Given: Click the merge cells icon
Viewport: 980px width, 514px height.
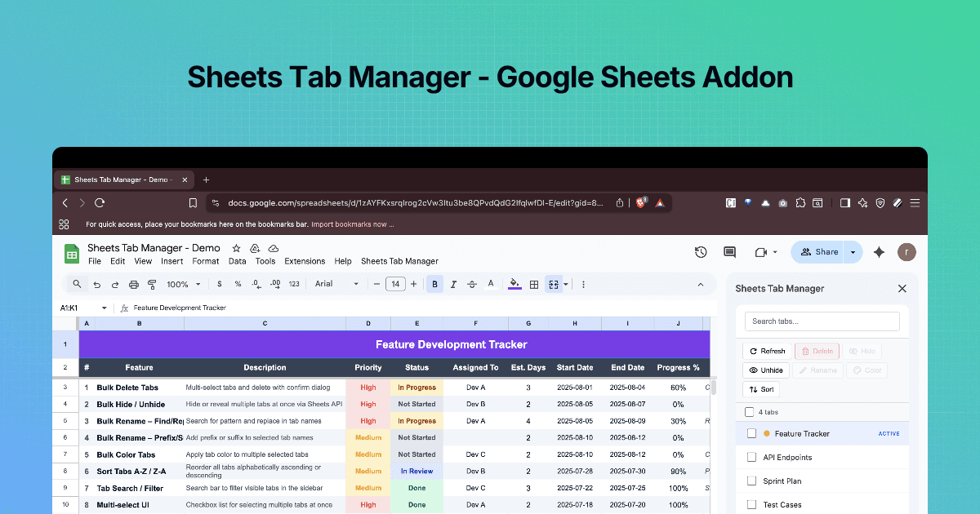Looking at the screenshot, I should [554, 285].
